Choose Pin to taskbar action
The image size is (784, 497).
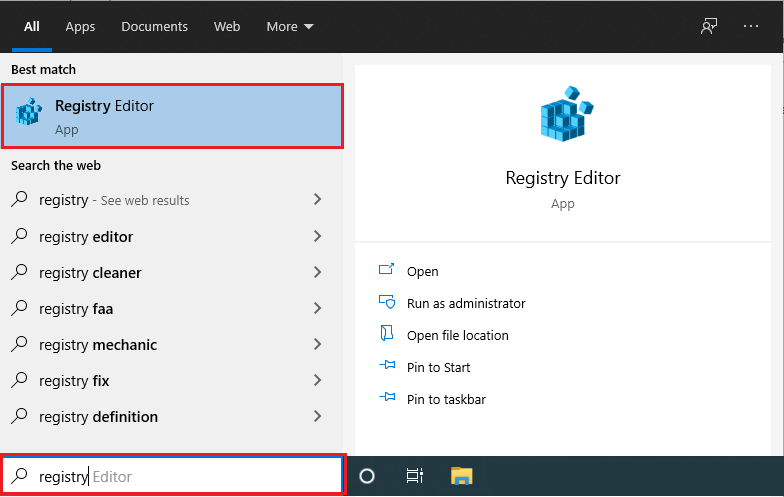[446, 399]
